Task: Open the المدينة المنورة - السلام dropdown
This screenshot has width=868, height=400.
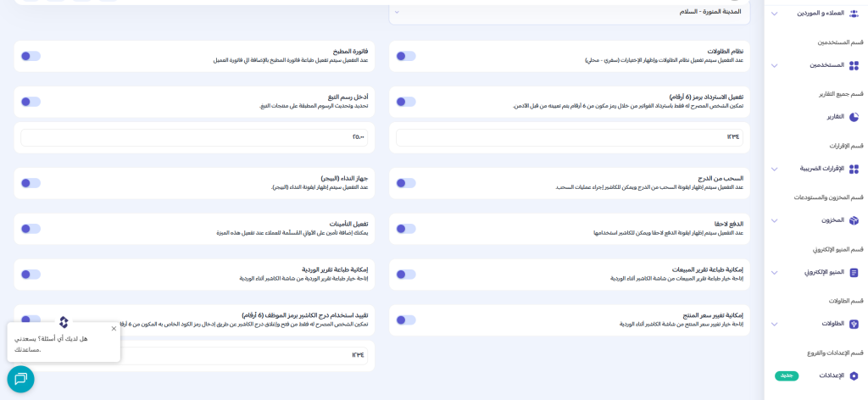Action: pos(570,12)
